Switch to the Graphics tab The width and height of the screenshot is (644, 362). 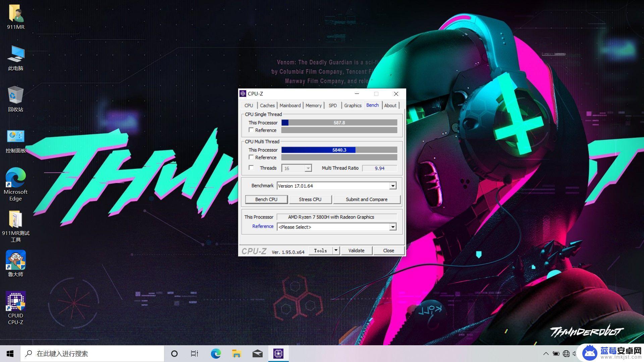[353, 105]
